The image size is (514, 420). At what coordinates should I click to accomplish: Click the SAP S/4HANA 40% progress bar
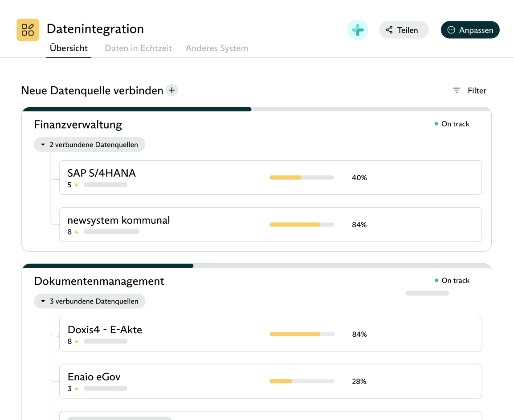point(302,178)
